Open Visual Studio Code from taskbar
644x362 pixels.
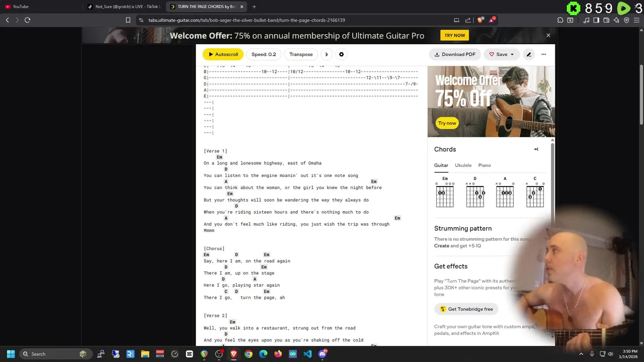(x=307, y=354)
